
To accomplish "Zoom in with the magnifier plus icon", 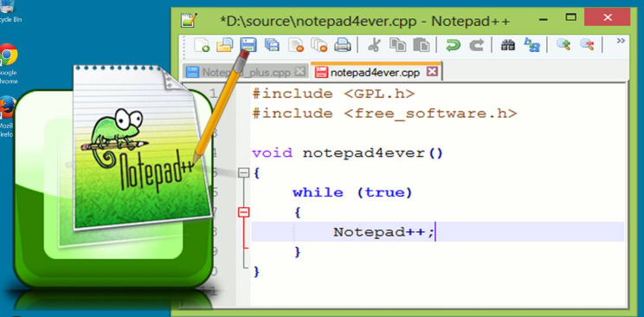I will point(563,44).
